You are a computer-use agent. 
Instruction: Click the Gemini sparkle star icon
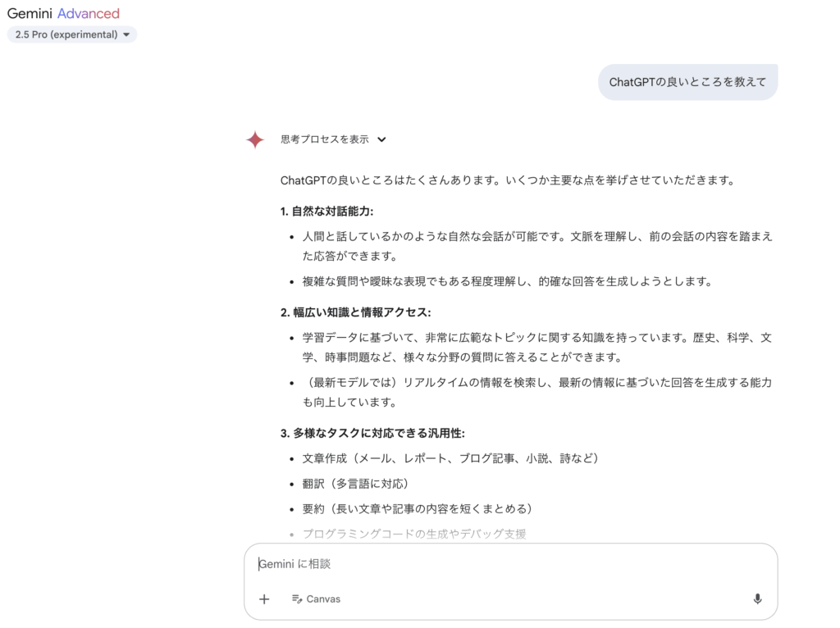(255, 139)
